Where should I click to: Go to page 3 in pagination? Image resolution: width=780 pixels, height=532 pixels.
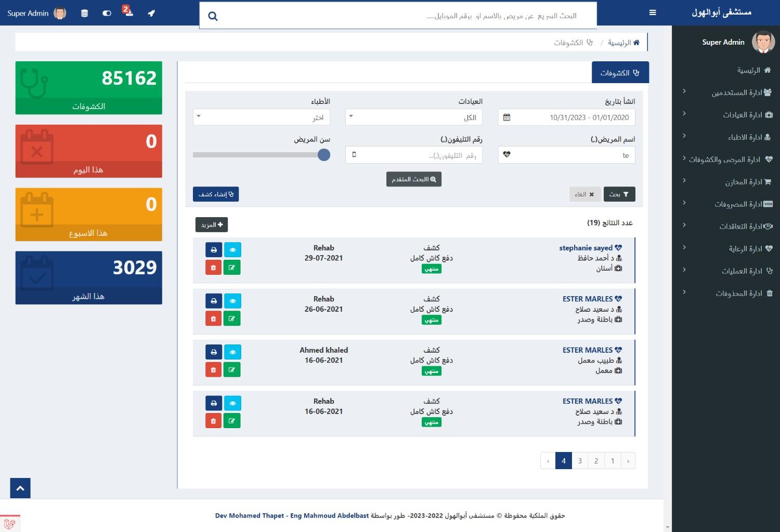(x=580, y=461)
